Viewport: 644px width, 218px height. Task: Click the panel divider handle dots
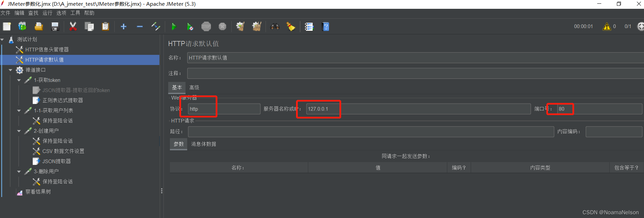coord(162,191)
